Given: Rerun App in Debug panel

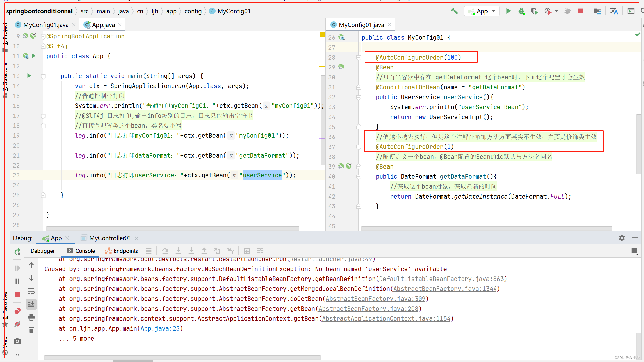Looking at the screenshot, I should pos(17,252).
